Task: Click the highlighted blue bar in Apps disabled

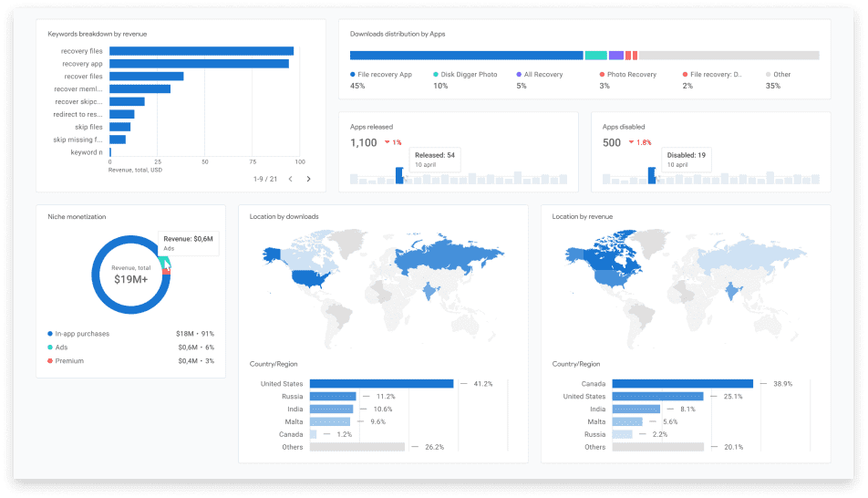Action: (652, 176)
